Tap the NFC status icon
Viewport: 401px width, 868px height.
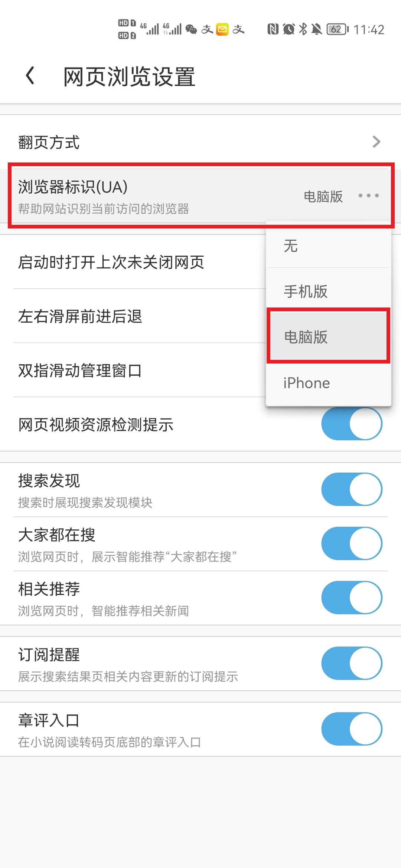[x=273, y=29]
